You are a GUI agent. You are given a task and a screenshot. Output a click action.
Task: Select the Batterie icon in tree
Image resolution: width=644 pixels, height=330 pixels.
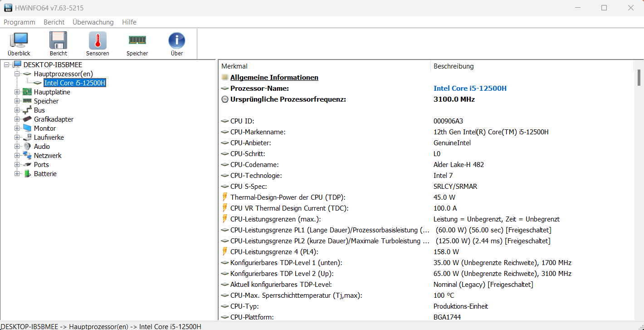[x=27, y=174]
